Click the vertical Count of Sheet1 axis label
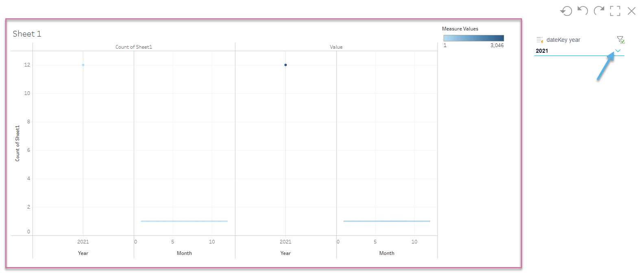The width and height of the screenshot is (644, 276). coord(17,143)
